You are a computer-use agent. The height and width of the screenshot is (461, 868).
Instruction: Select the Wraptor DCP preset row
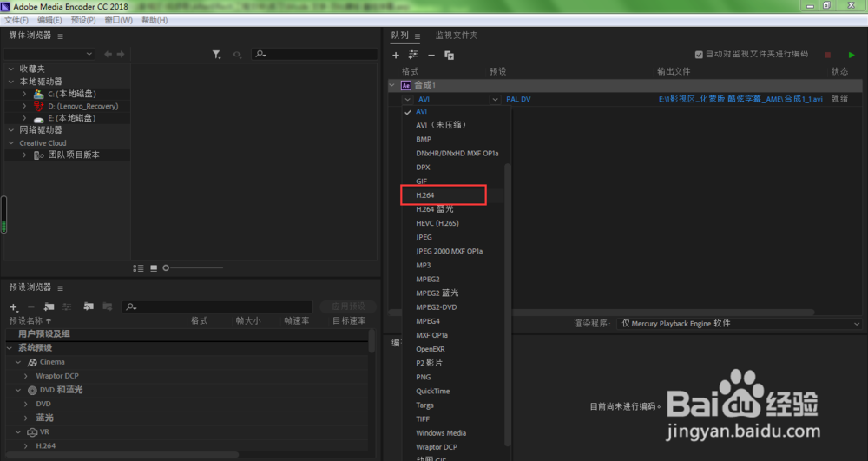57,376
